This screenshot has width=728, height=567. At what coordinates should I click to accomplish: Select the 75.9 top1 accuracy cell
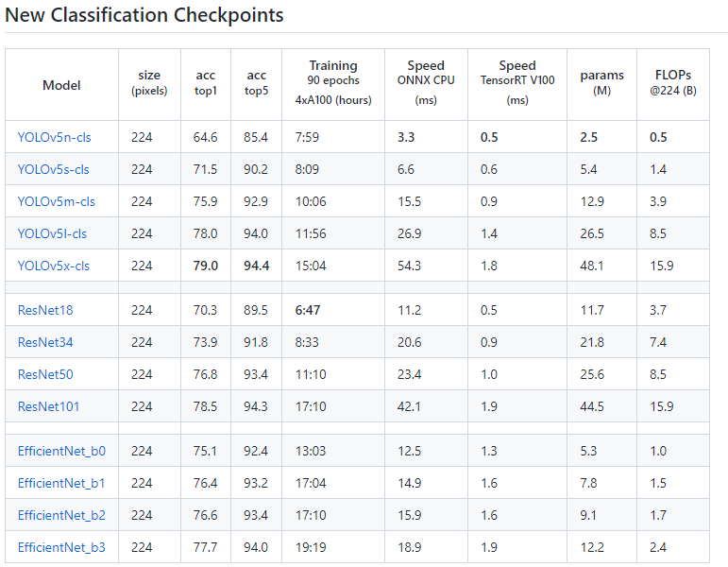click(x=205, y=201)
